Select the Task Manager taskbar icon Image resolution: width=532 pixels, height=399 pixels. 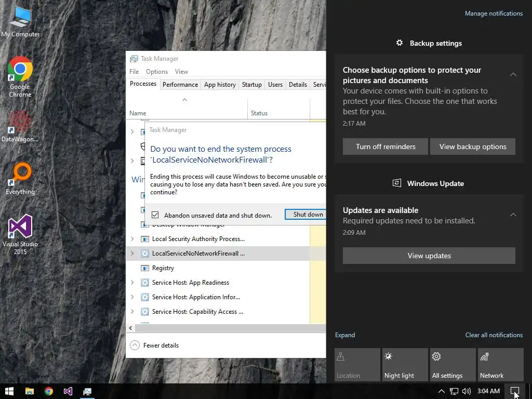coord(87,391)
